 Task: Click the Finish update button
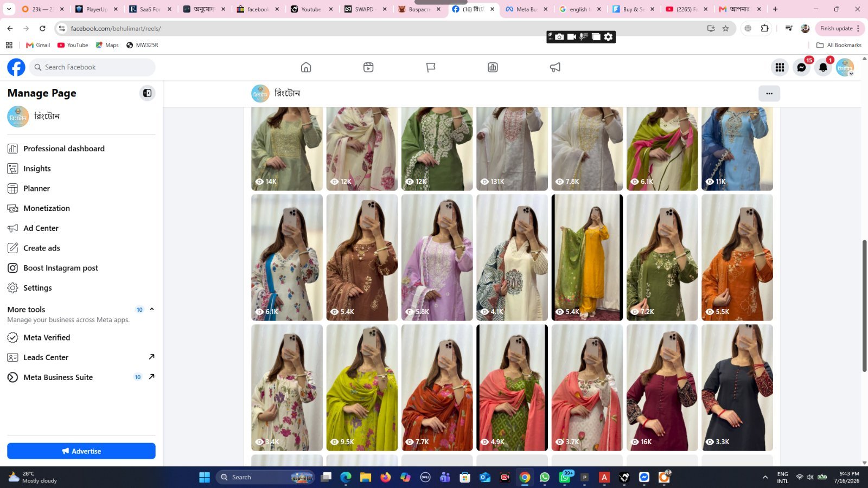pos(840,28)
